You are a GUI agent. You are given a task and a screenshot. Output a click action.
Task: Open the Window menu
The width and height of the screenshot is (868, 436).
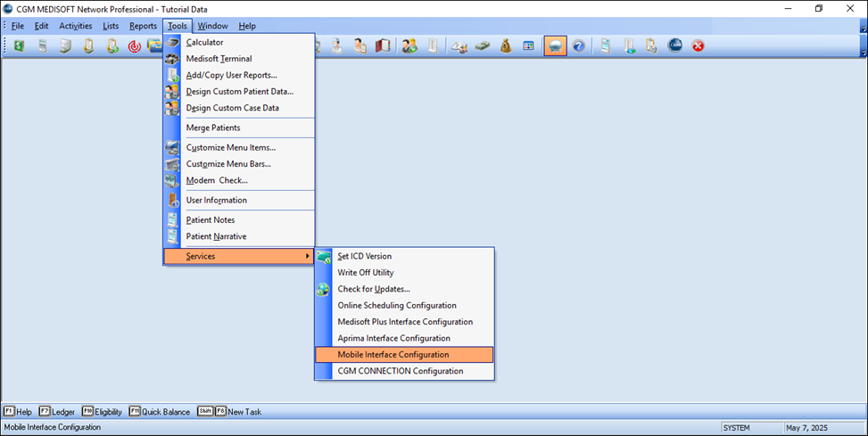pyautogui.click(x=212, y=26)
